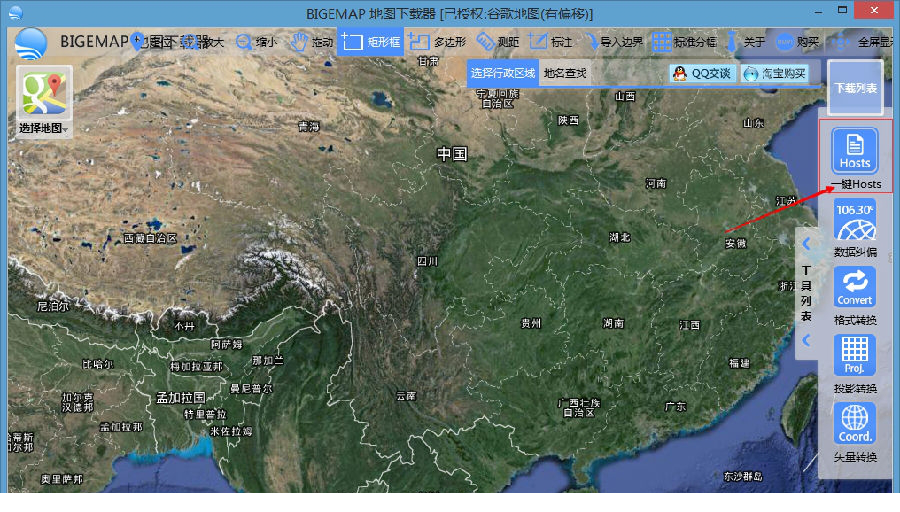The width and height of the screenshot is (900, 512).
Task: Switch to the 选择行政区域 tab
Action: pos(502,73)
